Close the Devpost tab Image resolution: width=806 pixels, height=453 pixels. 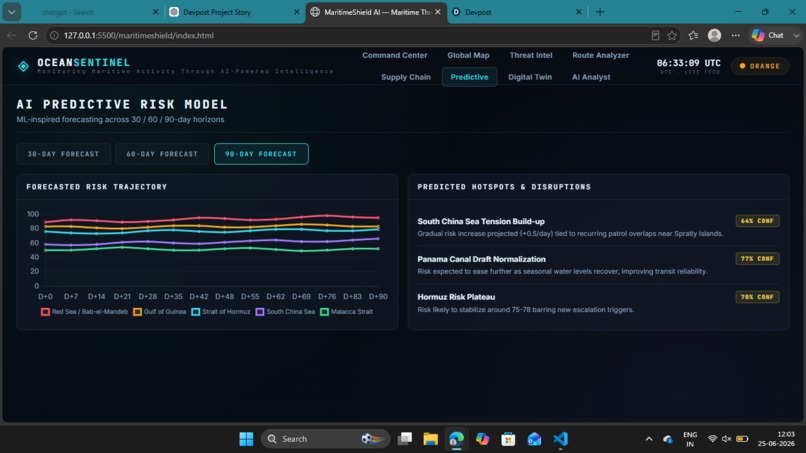(x=578, y=12)
